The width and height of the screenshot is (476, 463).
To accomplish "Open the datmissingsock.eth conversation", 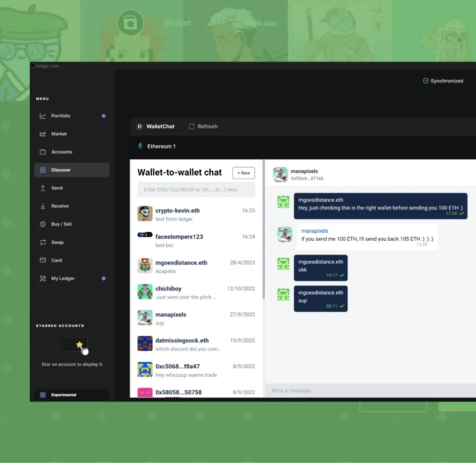I will click(x=196, y=344).
